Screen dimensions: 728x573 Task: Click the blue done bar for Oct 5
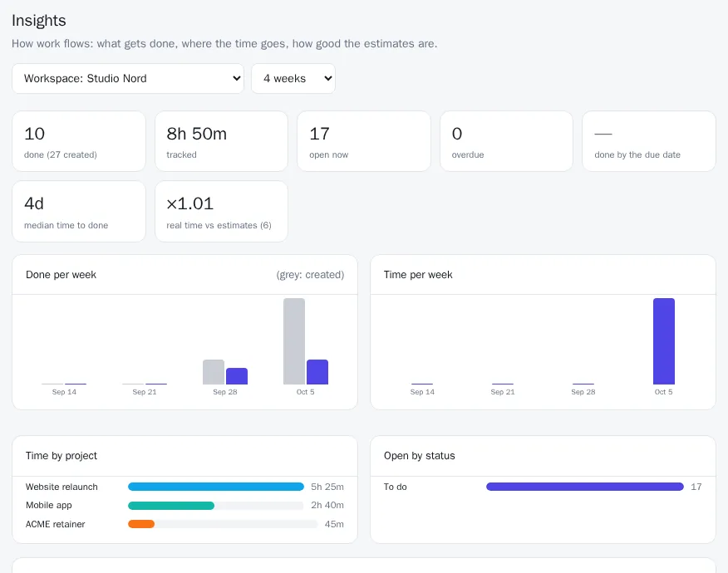pos(317,372)
